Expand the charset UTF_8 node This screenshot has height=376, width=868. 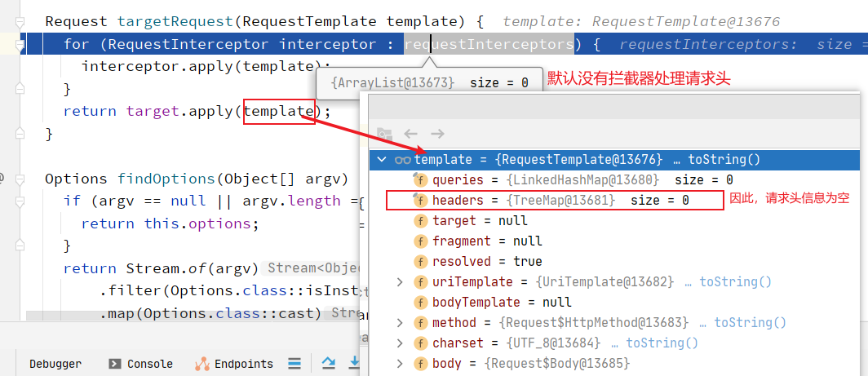pos(401,343)
